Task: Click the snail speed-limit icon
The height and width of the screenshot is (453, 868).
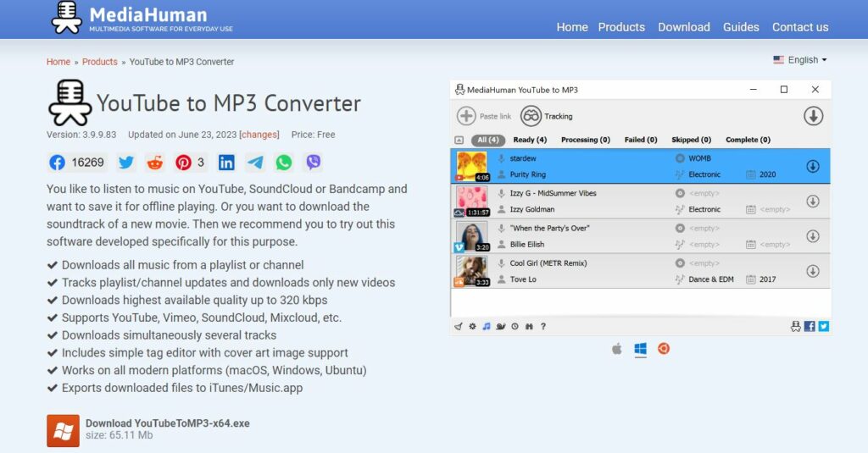Action: coord(500,326)
